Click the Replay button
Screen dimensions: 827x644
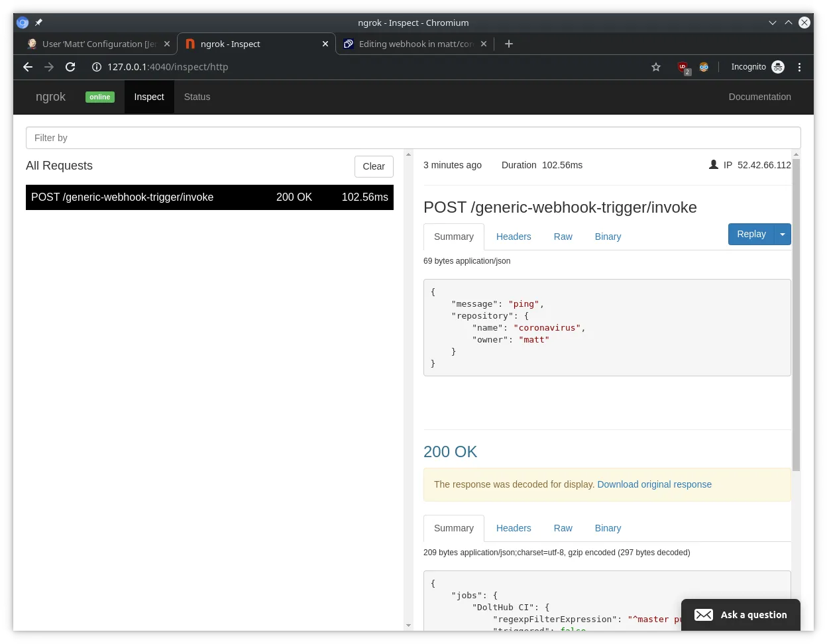point(751,235)
